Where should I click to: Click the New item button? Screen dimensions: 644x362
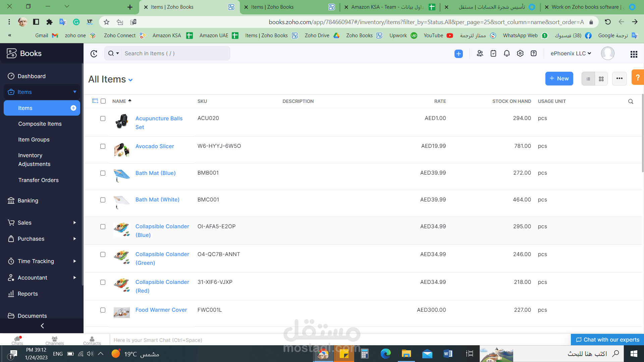pyautogui.click(x=559, y=79)
